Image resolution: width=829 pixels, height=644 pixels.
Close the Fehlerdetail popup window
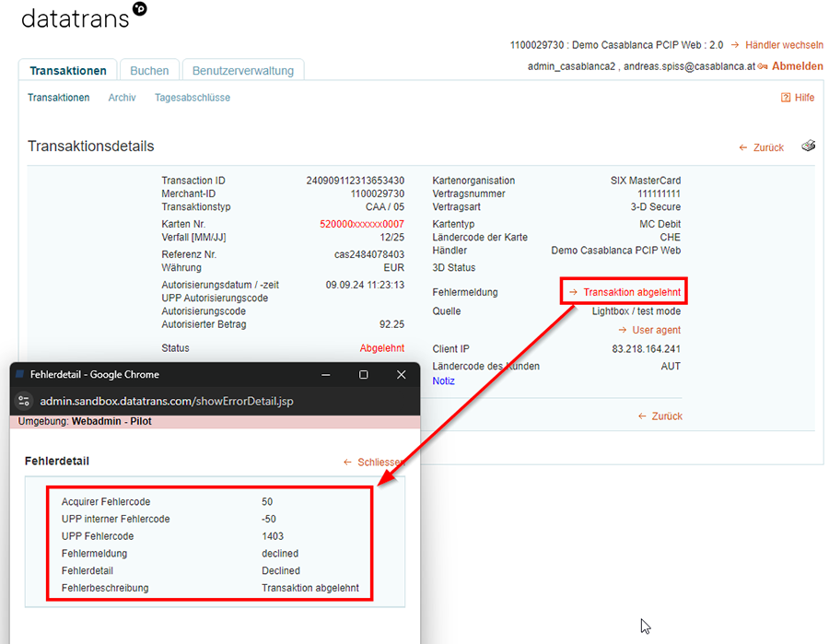[401, 375]
